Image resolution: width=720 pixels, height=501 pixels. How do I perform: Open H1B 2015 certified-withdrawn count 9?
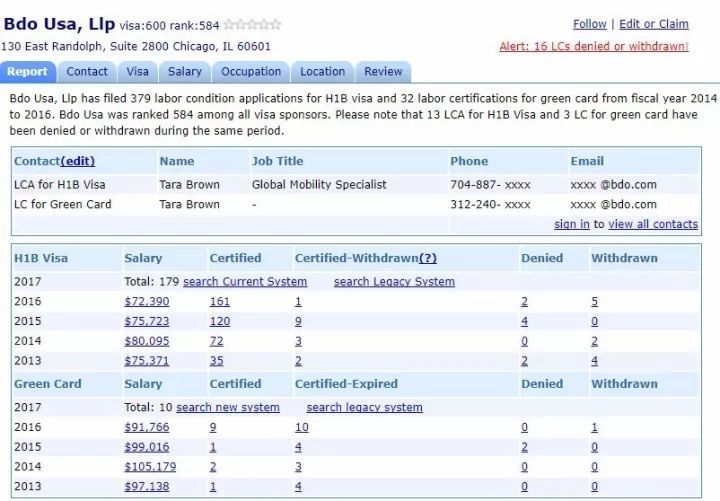tap(298, 321)
